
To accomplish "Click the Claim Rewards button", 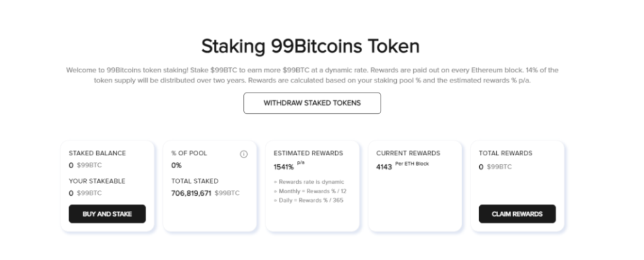I will (x=517, y=214).
